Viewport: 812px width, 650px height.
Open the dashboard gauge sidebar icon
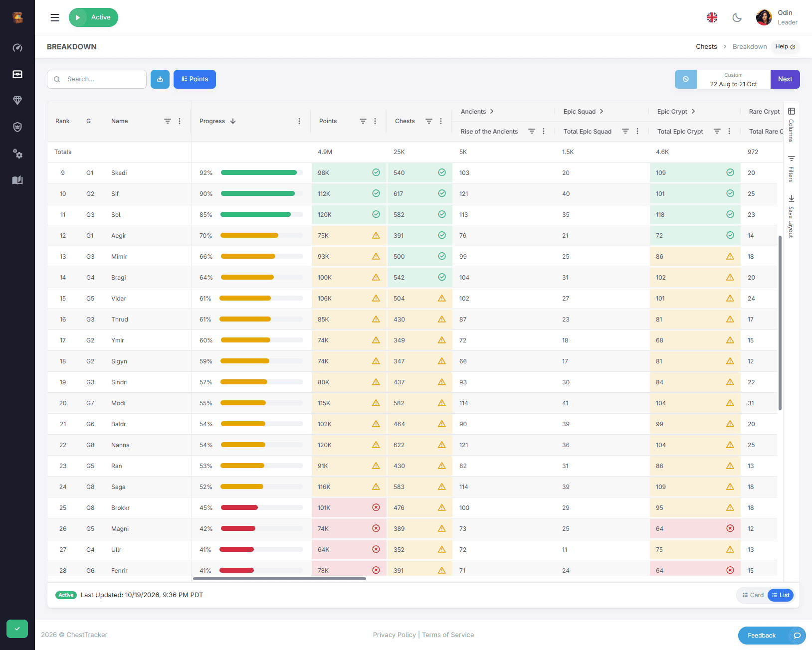pyautogui.click(x=17, y=48)
